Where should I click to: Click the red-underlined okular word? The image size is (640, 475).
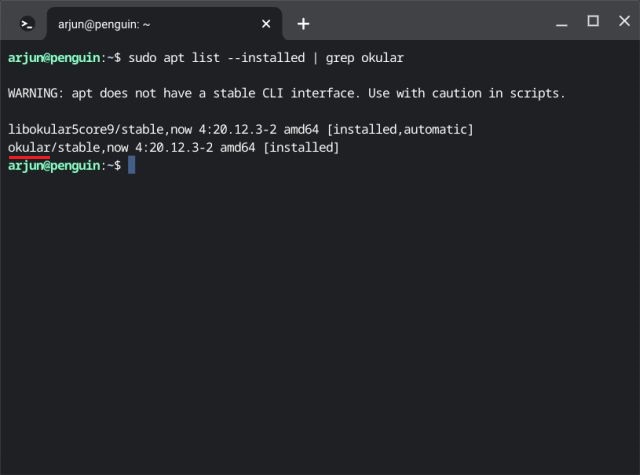click(28, 148)
